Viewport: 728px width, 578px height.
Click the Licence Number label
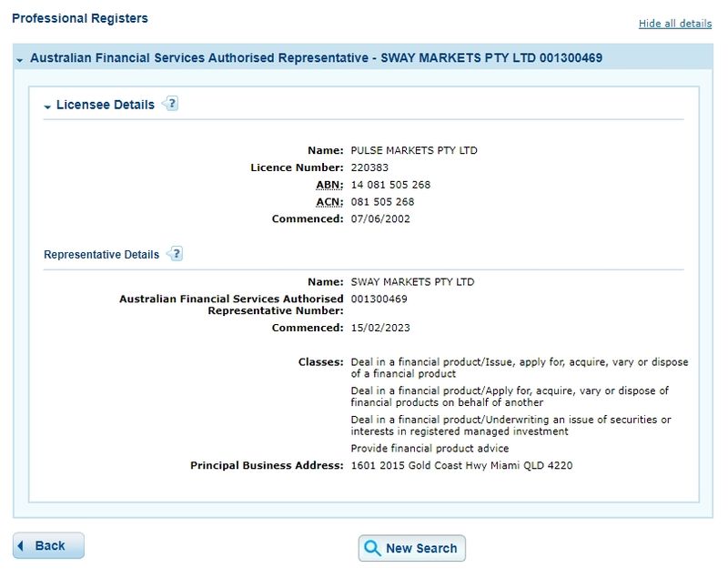tap(297, 167)
